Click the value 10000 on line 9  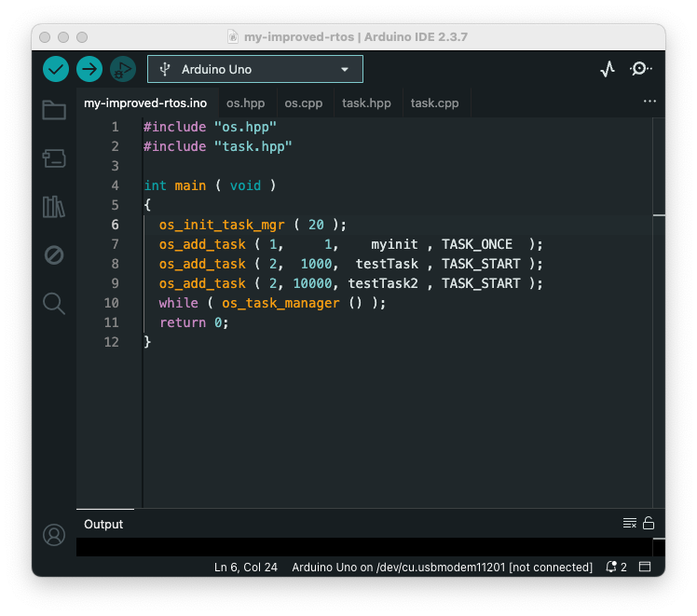tap(312, 283)
